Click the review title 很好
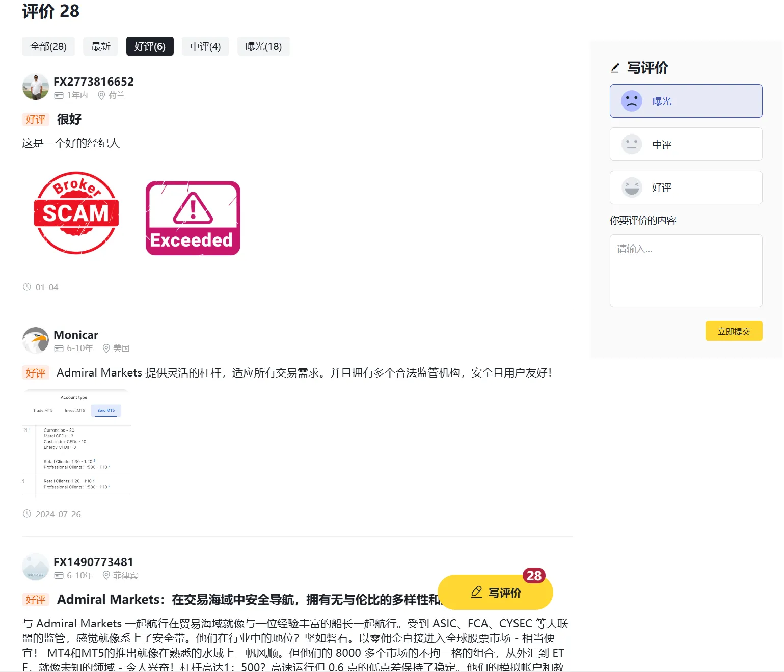 click(69, 119)
